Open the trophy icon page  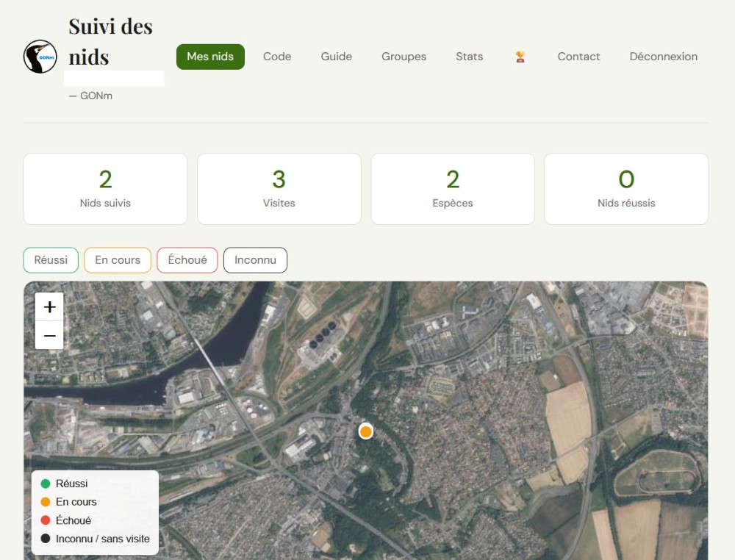coord(520,57)
